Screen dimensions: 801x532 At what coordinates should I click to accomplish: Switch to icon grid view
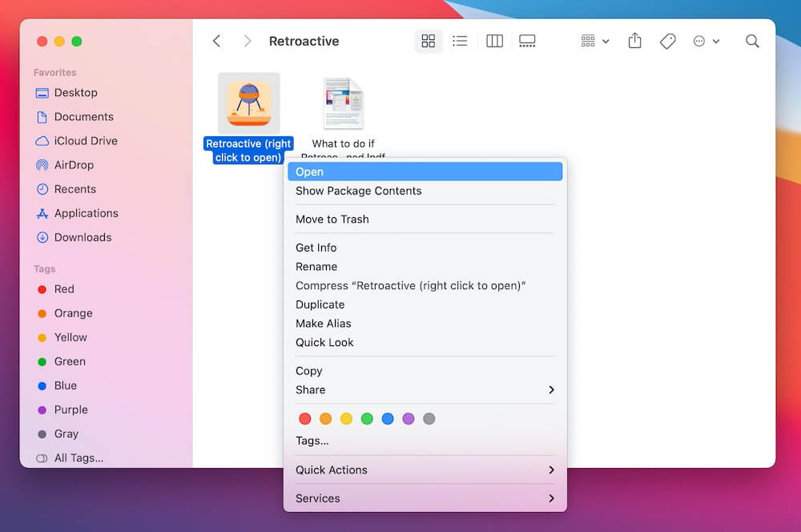428,41
